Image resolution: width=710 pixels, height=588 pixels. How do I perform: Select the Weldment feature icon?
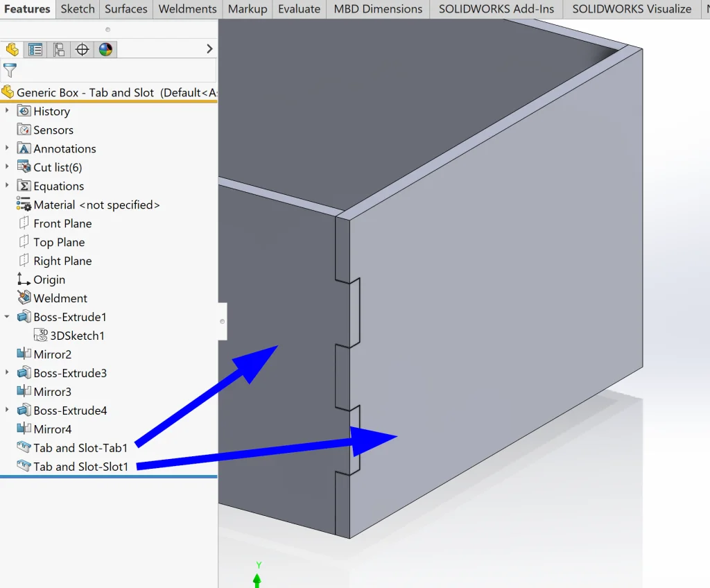click(24, 298)
